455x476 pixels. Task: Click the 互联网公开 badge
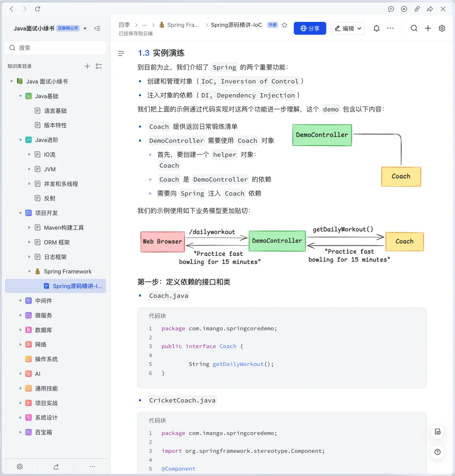click(68, 28)
